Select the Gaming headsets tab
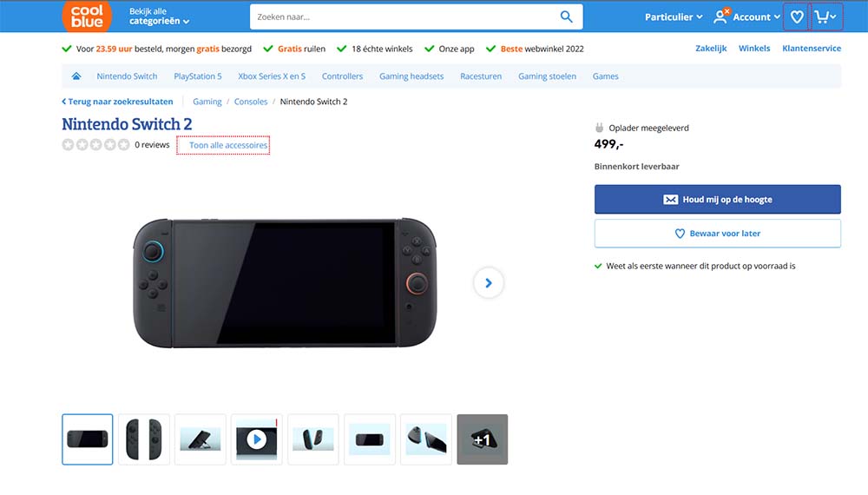The image size is (868, 495). pos(411,76)
